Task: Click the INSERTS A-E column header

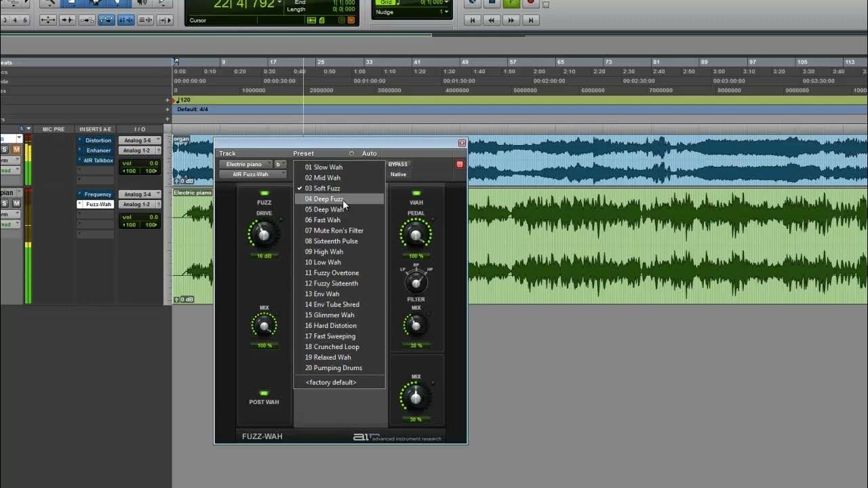Action: [95, 129]
